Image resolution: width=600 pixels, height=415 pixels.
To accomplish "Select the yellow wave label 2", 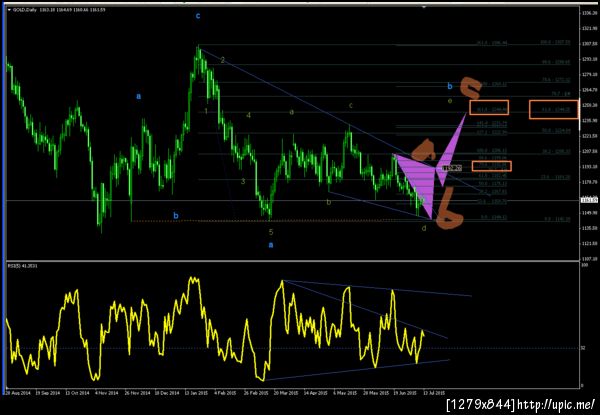I will [x=222, y=60].
